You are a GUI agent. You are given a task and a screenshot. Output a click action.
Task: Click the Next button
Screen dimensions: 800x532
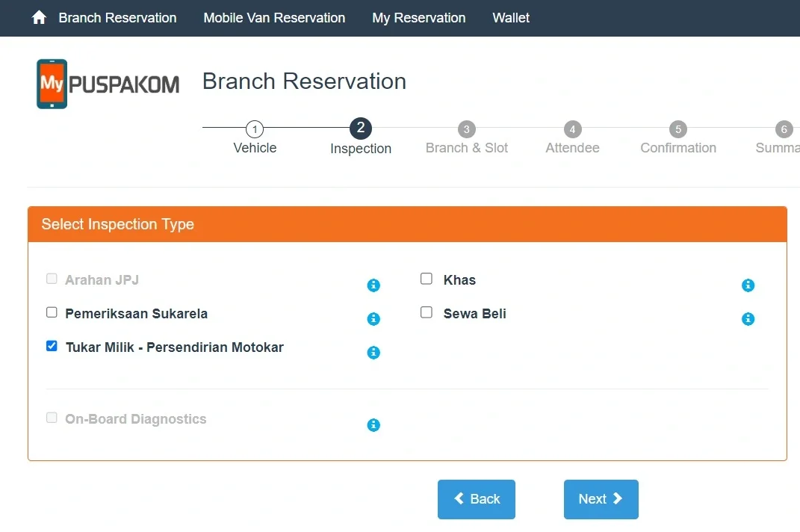click(x=601, y=499)
